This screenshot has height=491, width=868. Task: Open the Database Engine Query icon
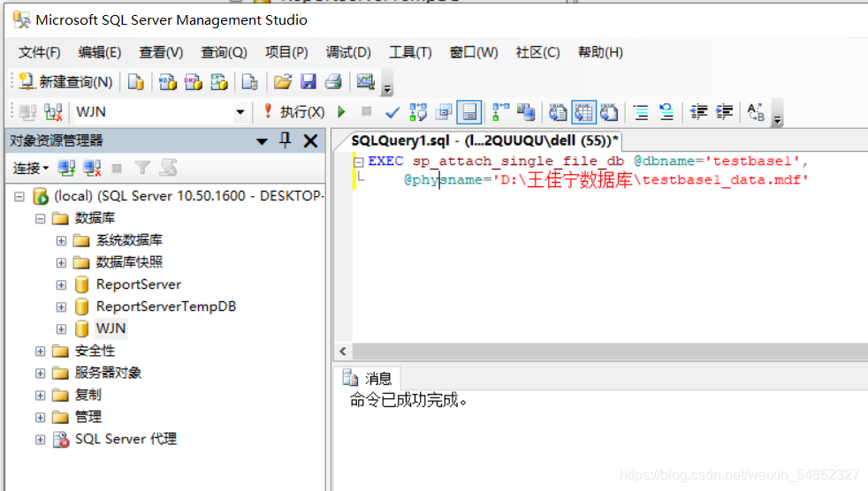click(x=135, y=82)
